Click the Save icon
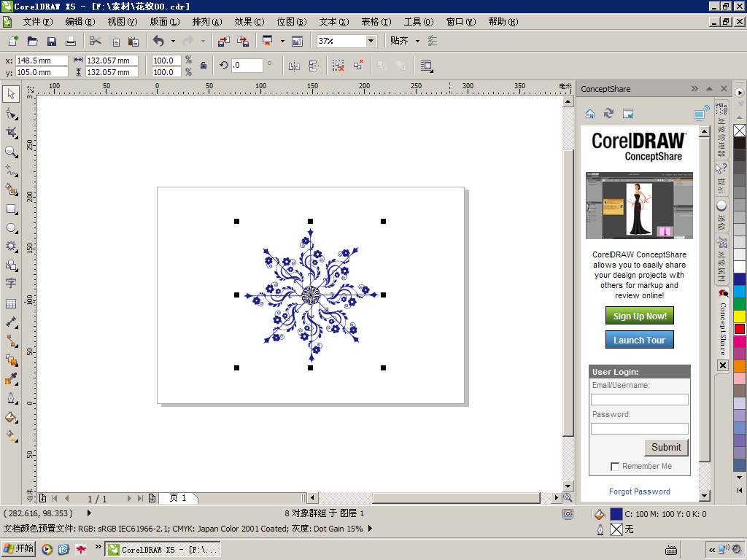Screen dimensions: 747x560 tap(52, 41)
